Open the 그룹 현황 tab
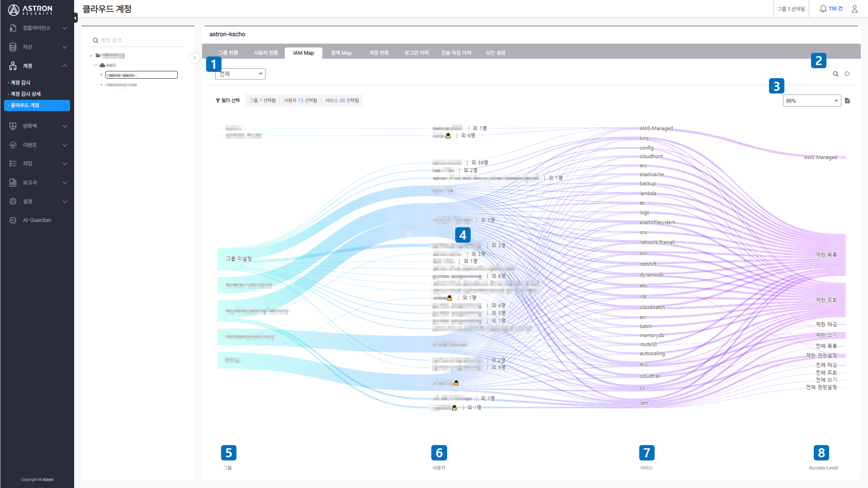Image resolution: width=868 pixels, height=488 pixels. pyautogui.click(x=228, y=53)
